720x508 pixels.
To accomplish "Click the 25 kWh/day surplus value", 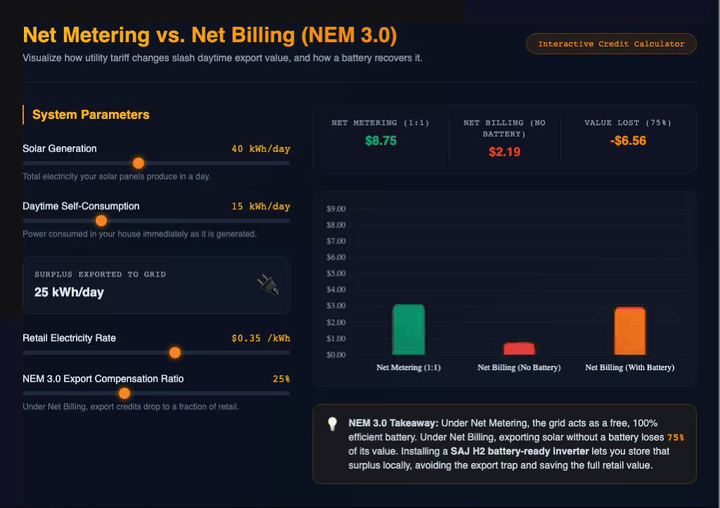I will tap(69, 293).
